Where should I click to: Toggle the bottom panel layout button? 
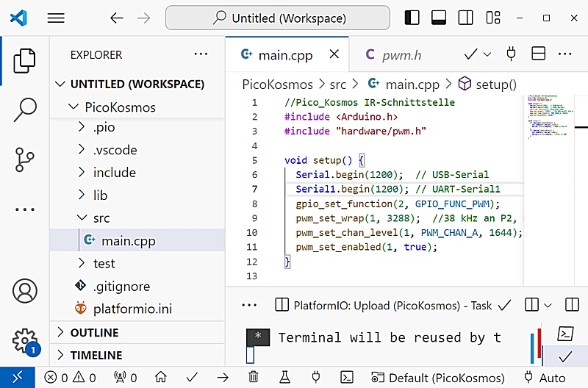pos(439,18)
